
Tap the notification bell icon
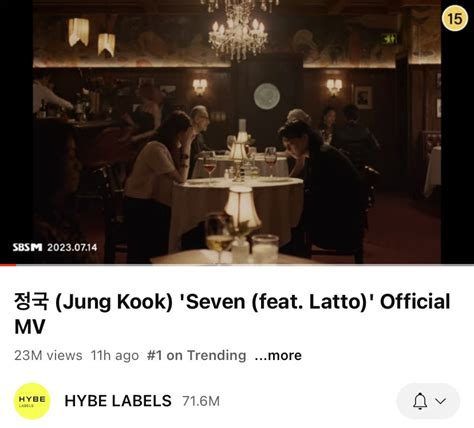click(420, 401)
